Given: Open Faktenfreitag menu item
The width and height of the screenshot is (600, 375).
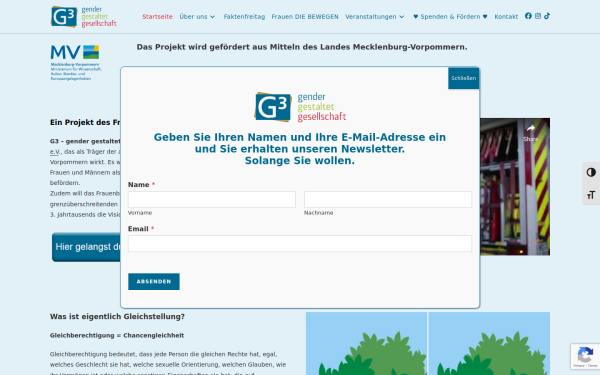Looking at the screenshot, I should pyautogui.click(x=244, y=17).
